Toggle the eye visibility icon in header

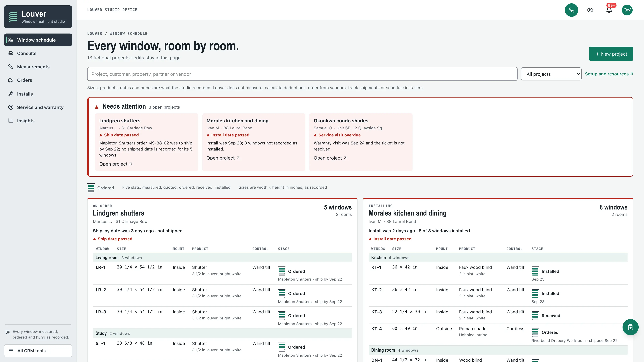590,10
